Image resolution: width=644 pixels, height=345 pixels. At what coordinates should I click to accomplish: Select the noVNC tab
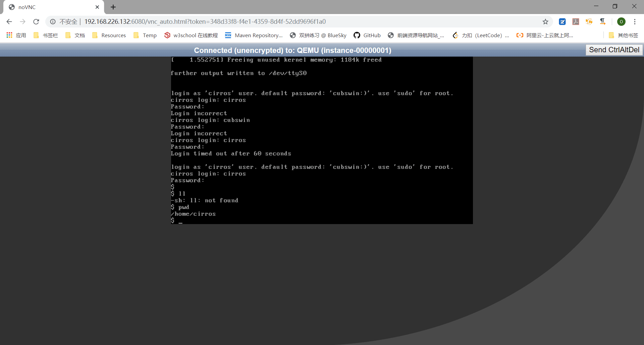tap(54, 7)
